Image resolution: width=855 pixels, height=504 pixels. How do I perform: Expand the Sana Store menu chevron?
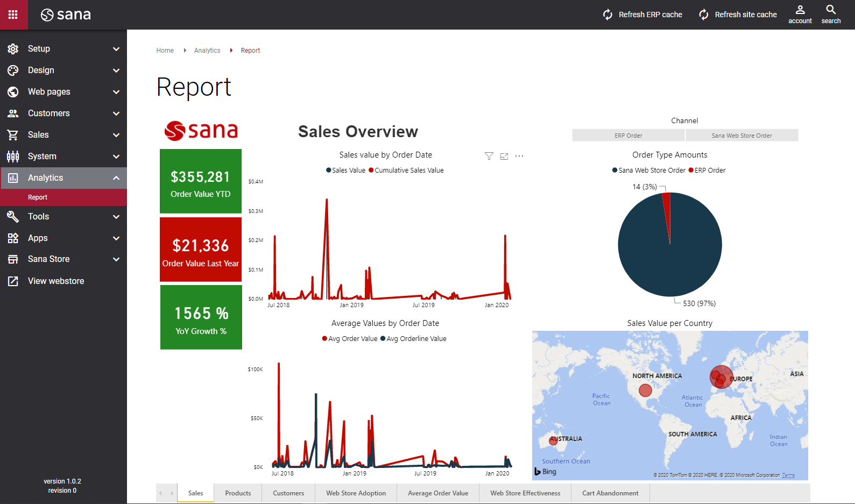pos(116,259)
